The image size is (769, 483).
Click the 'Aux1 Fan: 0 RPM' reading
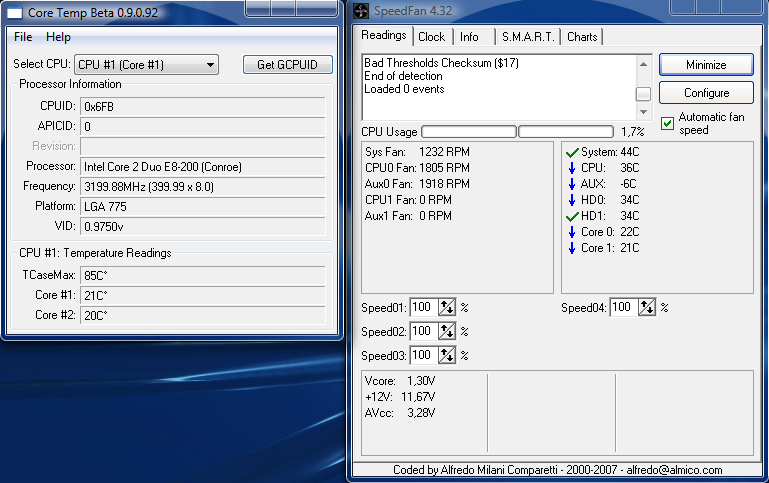pyautogui.click(x=408, y=216)
